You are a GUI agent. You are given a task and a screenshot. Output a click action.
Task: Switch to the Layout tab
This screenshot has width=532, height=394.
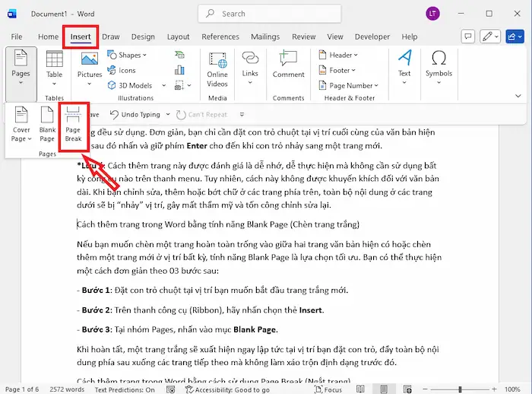pyautogui.click(x=178, y=37)
